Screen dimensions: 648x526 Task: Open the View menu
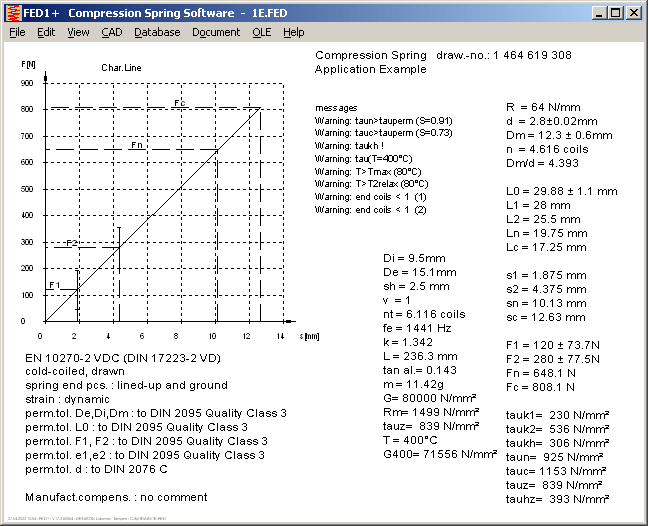pyautogui.click(x=78, y=32)
